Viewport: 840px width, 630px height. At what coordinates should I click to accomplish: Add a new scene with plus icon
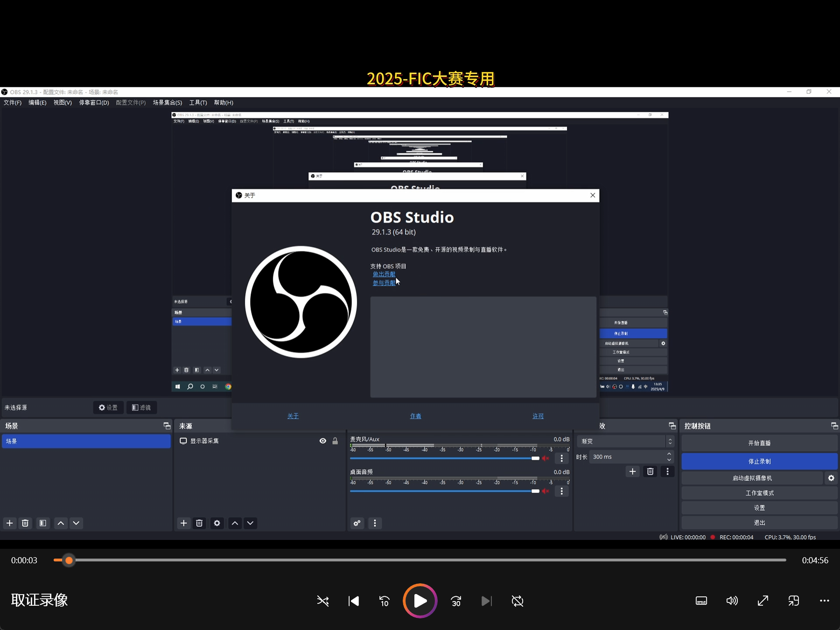(10, 523)
